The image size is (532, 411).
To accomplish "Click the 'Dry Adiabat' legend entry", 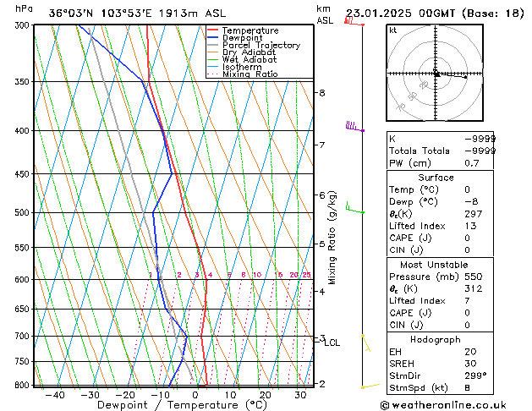I will (249, 52).
